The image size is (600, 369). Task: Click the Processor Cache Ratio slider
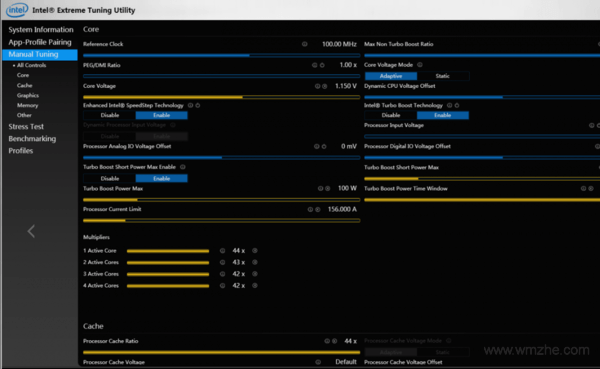click(x=222, y=352)
